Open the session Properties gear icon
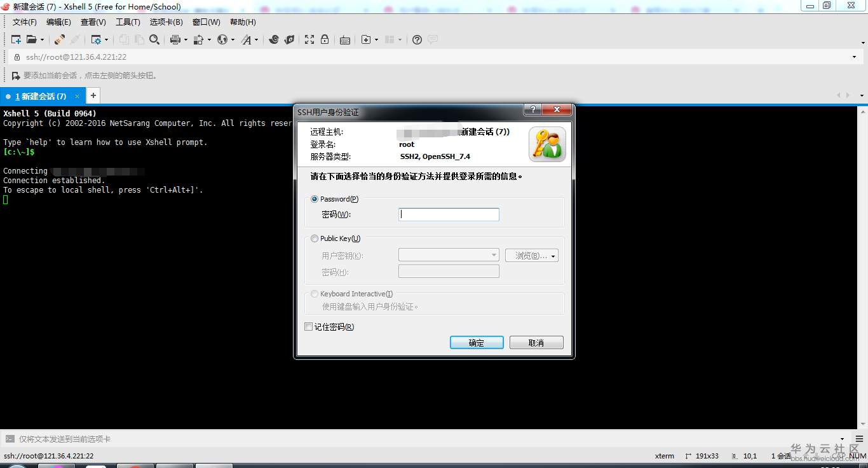Image resolution: width=868 pixels, height=468 pixels. [96, 39]
